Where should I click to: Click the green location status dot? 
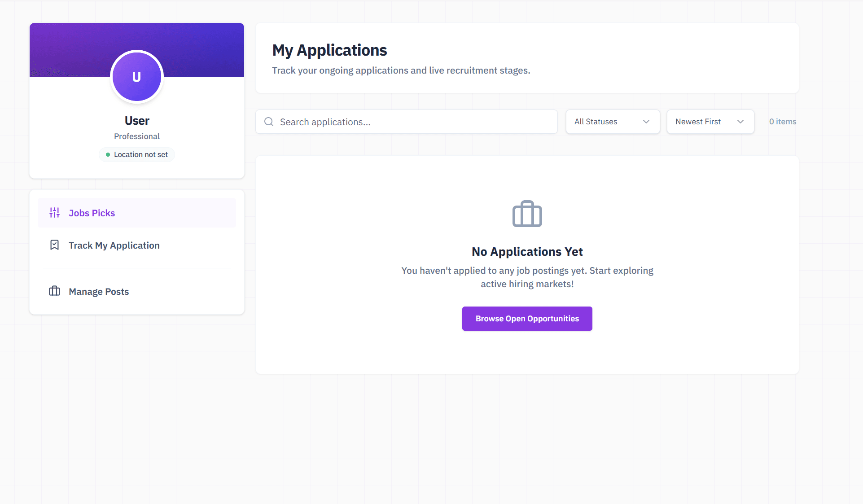click(108, 154)
